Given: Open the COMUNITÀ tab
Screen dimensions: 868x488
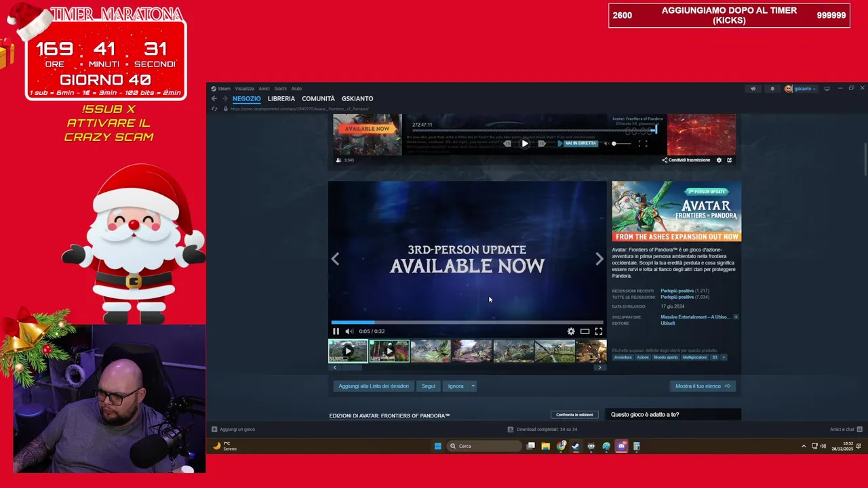Looking at the screenshot, I should coord(318,99).
